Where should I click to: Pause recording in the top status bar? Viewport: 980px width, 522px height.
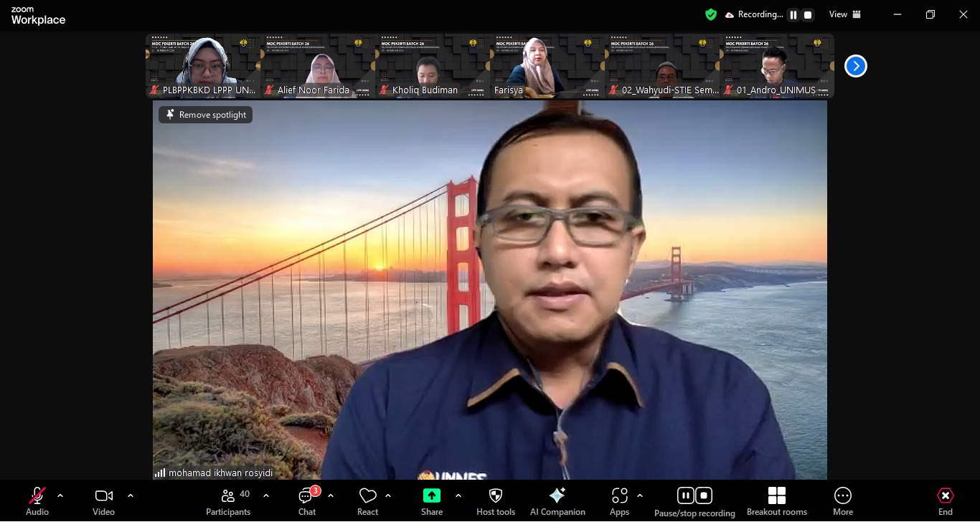click(793, 15)
